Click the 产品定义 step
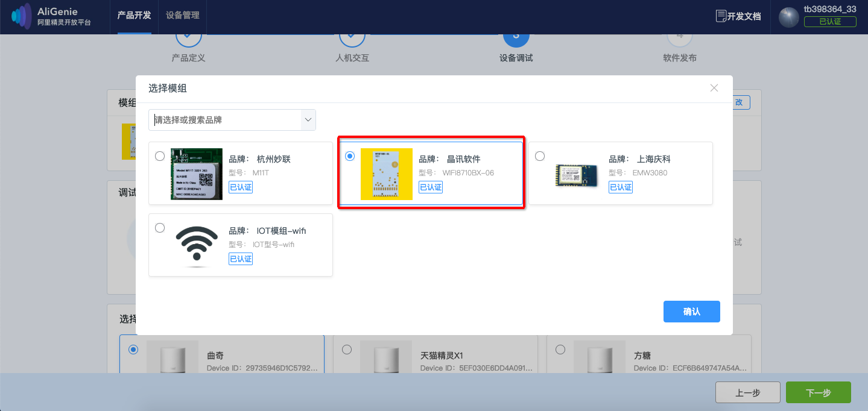Screen dimensions: 868x411 [189, 58]
